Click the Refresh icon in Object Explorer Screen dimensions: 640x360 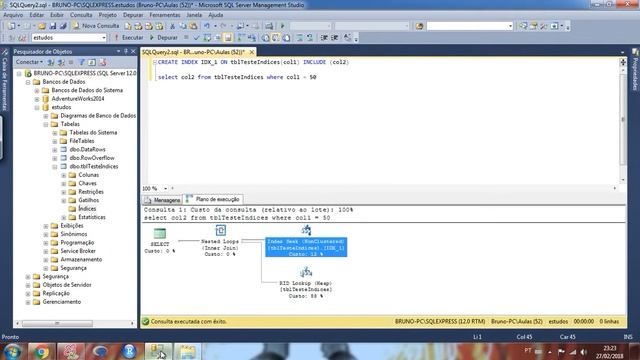click(92, 62)
